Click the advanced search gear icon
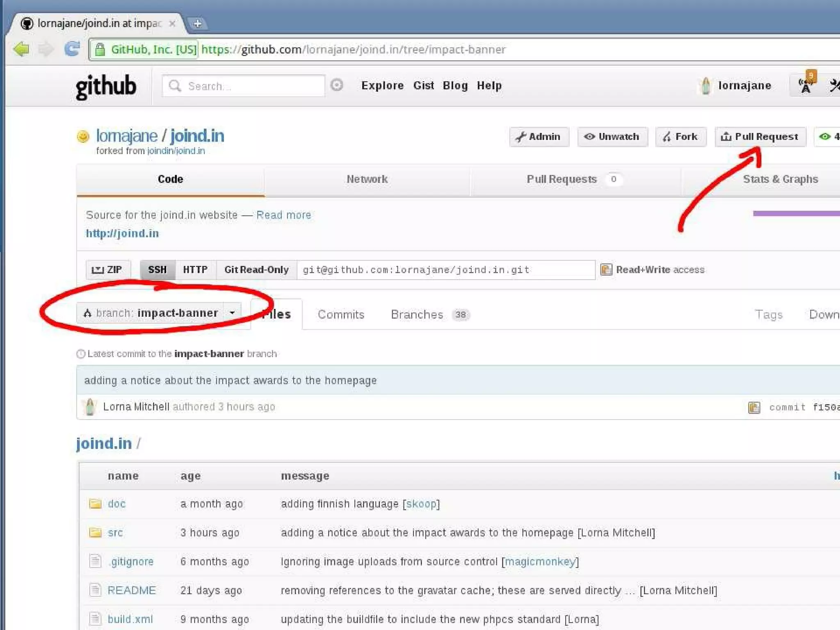The width and height of the screenshot is (840, 630). [x=337, y=85]
